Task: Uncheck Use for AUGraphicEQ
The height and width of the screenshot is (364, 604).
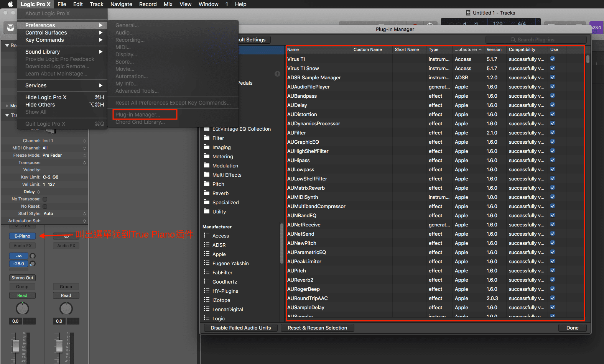Action: click(x=553, y=142)
